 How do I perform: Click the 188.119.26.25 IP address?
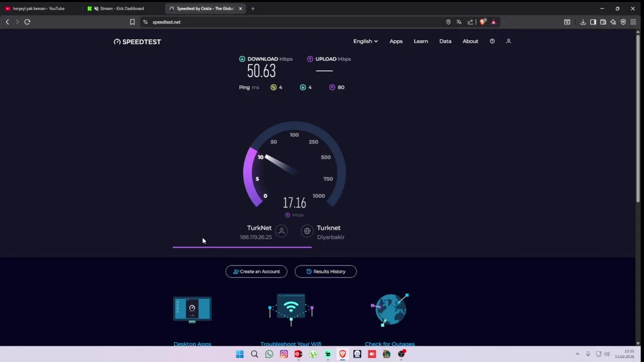pos(256,237)
